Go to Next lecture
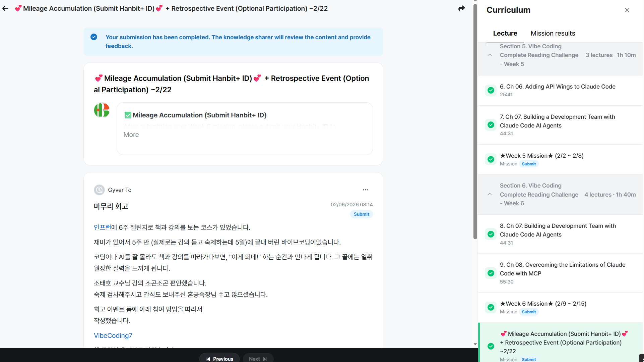 point(258,358)
